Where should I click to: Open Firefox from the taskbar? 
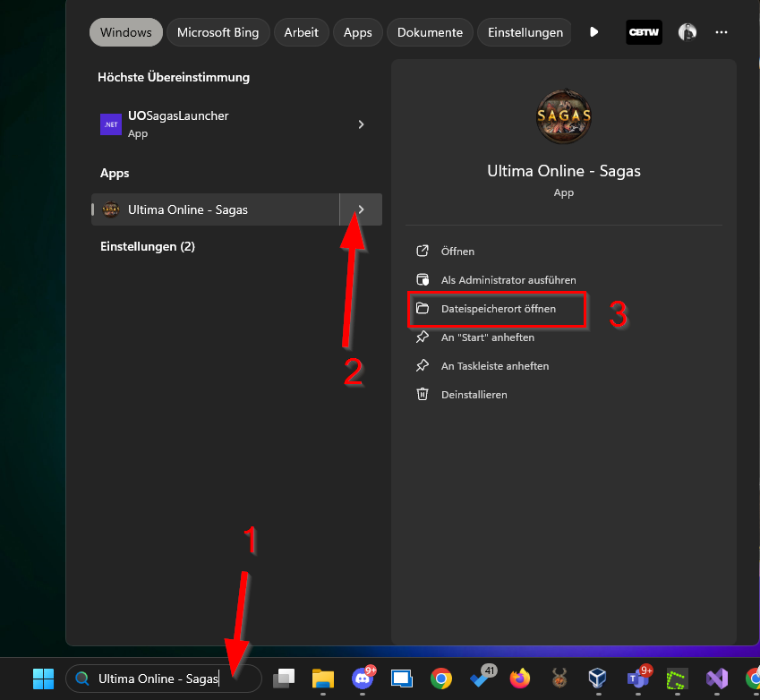point(520,679)
